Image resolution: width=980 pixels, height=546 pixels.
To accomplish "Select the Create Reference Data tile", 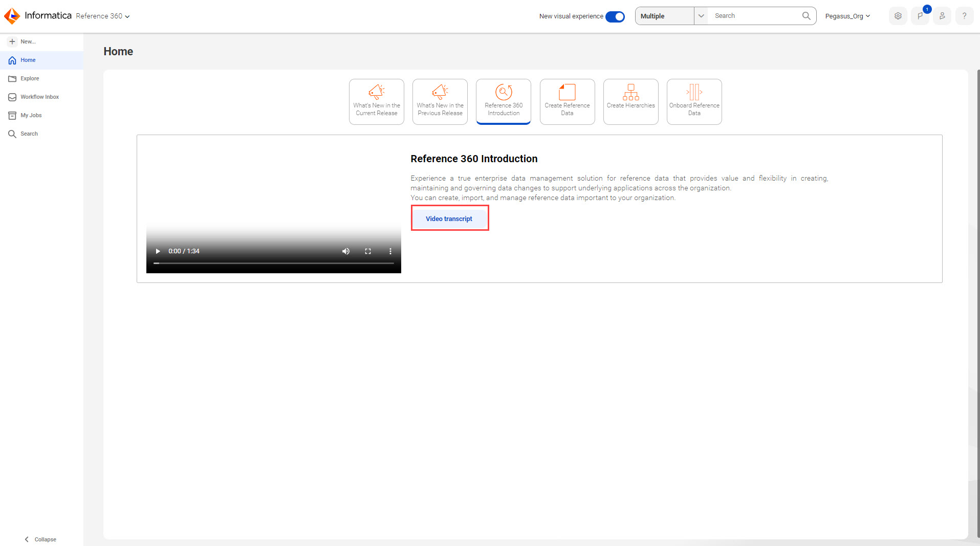I will pos(567,102).
